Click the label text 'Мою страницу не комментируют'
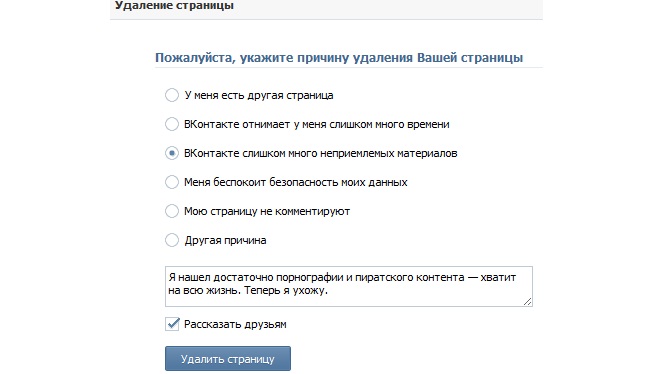650x374 pixels. 267,211
